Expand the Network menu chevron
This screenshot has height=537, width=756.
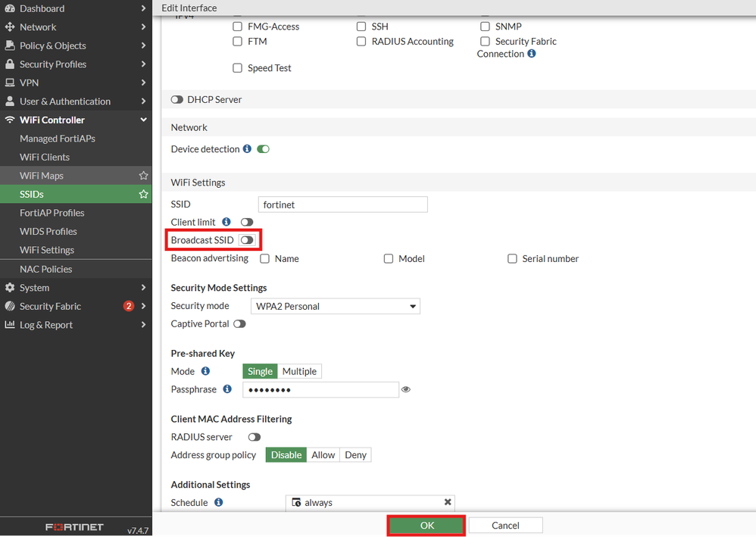[143, 27]
